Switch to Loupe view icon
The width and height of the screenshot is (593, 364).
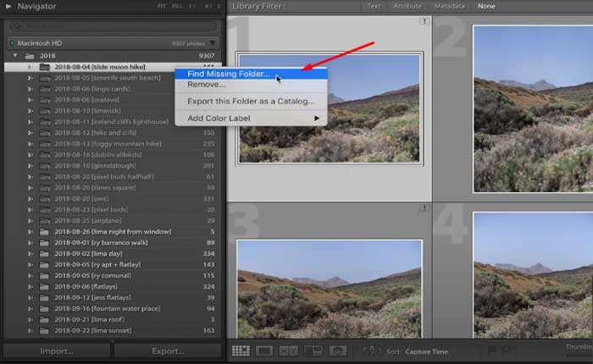(x=264, y=351)
